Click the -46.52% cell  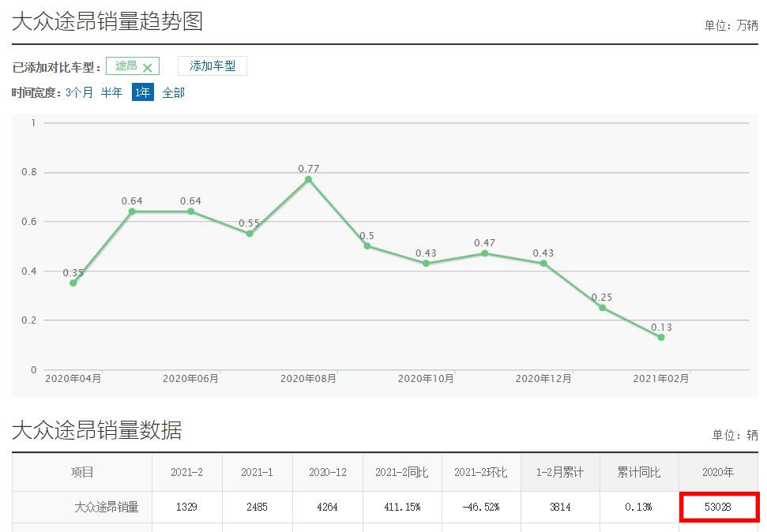481,507
